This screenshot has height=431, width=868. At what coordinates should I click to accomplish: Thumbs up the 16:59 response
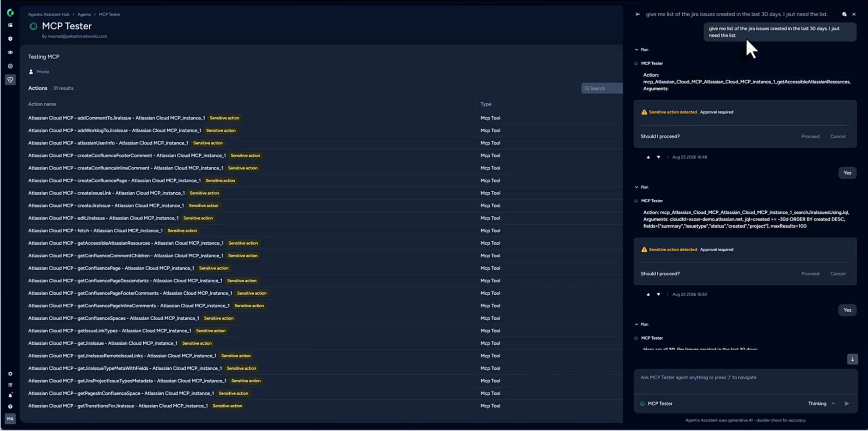[648, 294]
